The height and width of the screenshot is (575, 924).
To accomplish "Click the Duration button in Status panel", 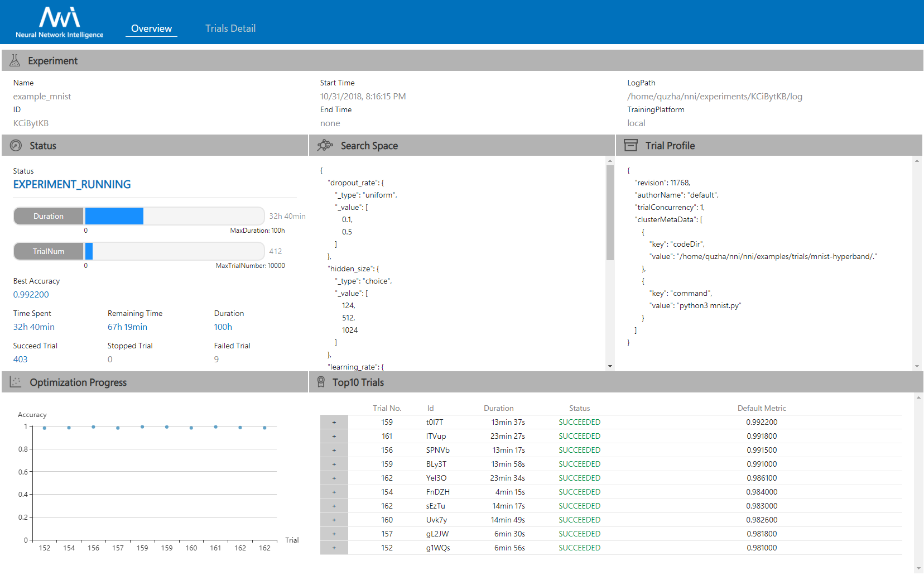I will coord(48,216).
